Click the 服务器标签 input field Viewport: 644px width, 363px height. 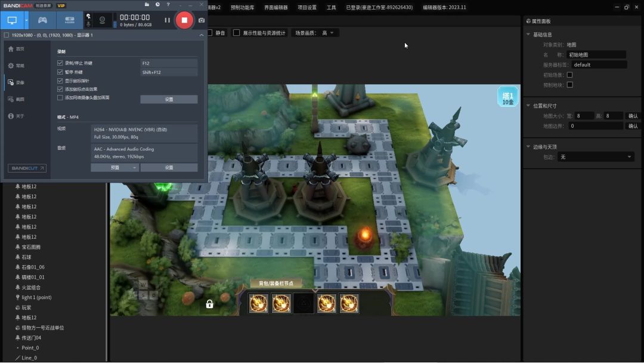[599, 64]
